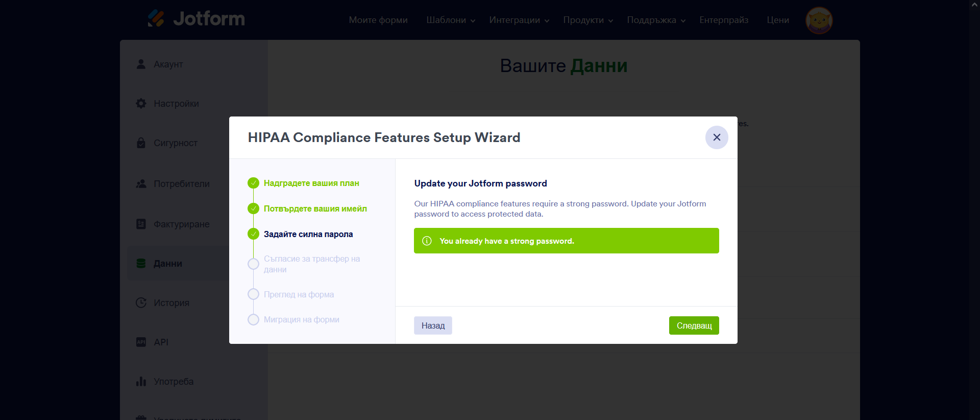Click the Настройки gear icon
The width and height of the screenshot is (980, 420).
coord(141,103)
